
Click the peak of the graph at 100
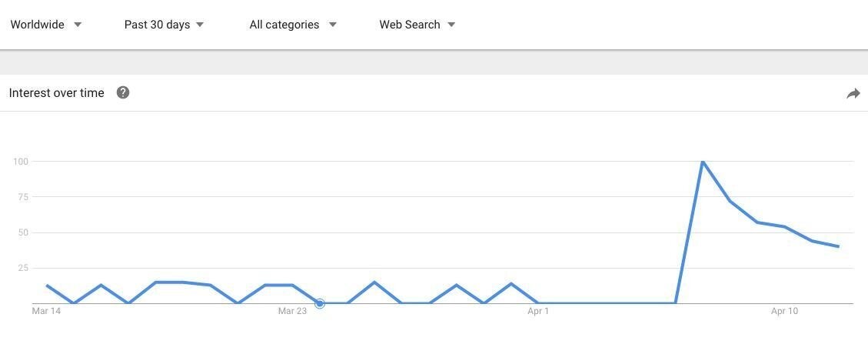click(703, 162)
